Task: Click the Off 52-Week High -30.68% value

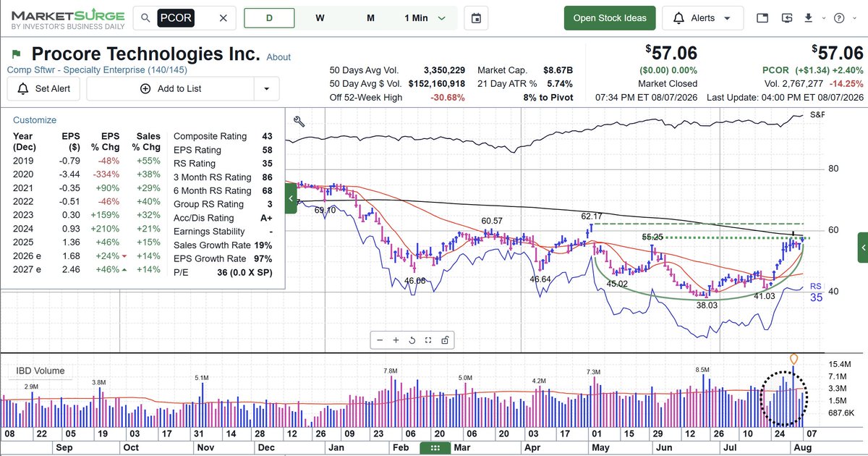Action: pyautogui.click(x=447, y=98)
